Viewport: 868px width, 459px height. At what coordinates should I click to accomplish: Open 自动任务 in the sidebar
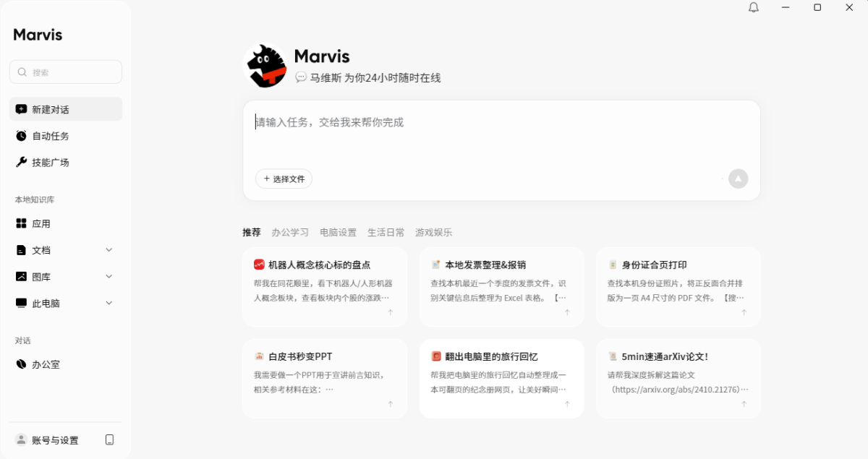point(66,136)
